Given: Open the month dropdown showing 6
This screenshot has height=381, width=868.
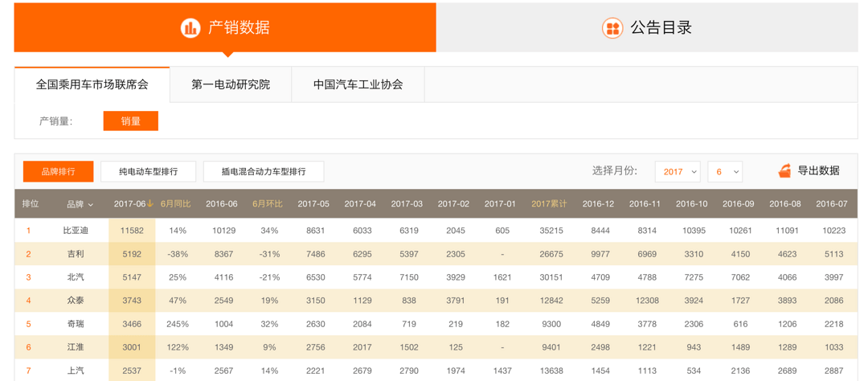Looking at the screenshot, I should click(x=725, y=172).
